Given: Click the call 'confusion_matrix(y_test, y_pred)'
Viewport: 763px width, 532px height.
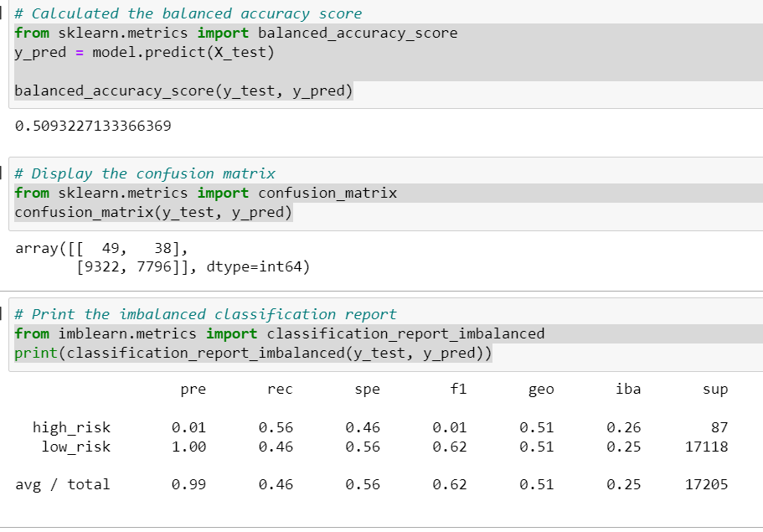Looking at the screenshot, I should pos(153,213).
